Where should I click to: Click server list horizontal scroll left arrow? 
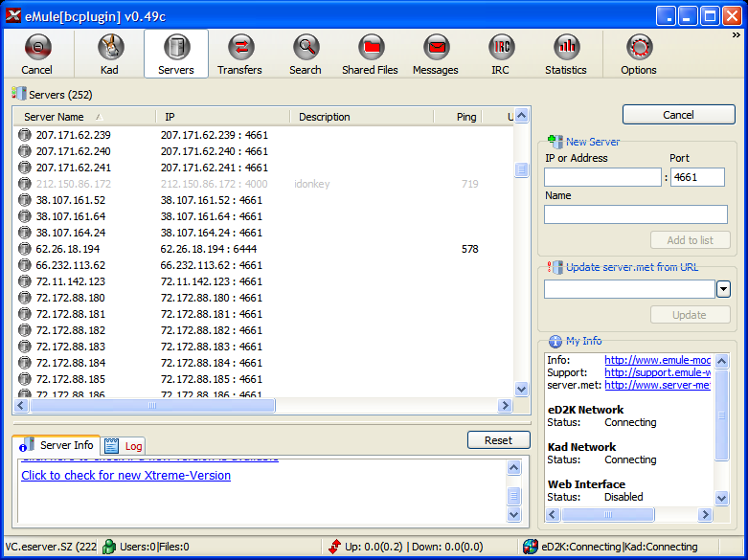[21, 406]
